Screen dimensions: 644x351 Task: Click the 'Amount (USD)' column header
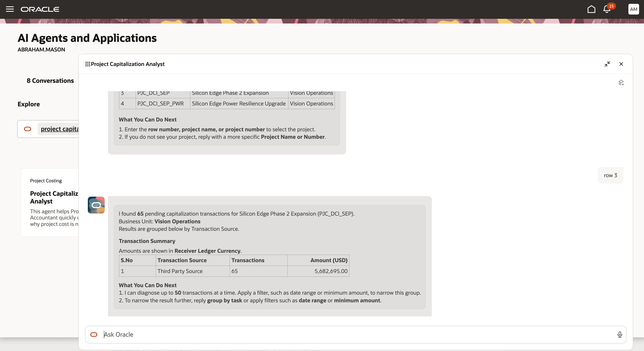(x=318, y=260)
